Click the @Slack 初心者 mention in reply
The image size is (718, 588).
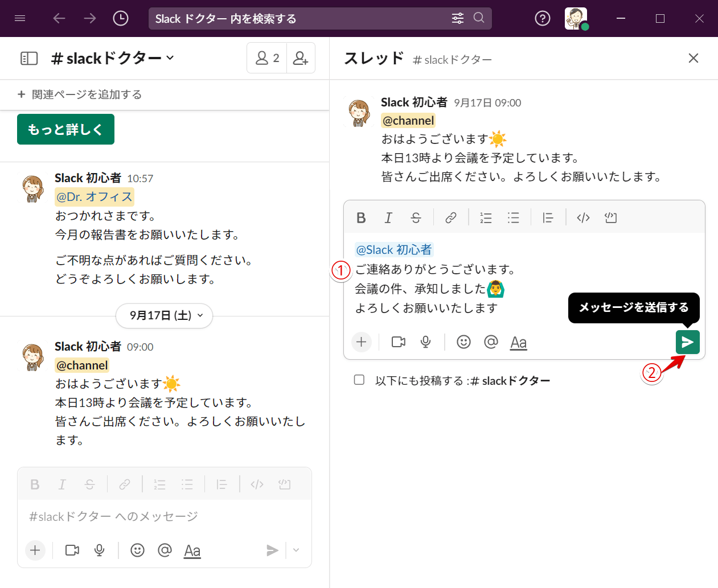[394, 250]
